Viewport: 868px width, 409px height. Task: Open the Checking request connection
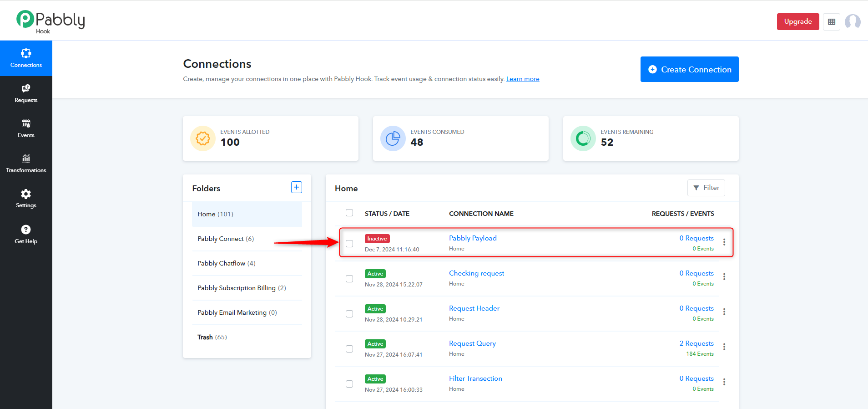pos(476,273)
